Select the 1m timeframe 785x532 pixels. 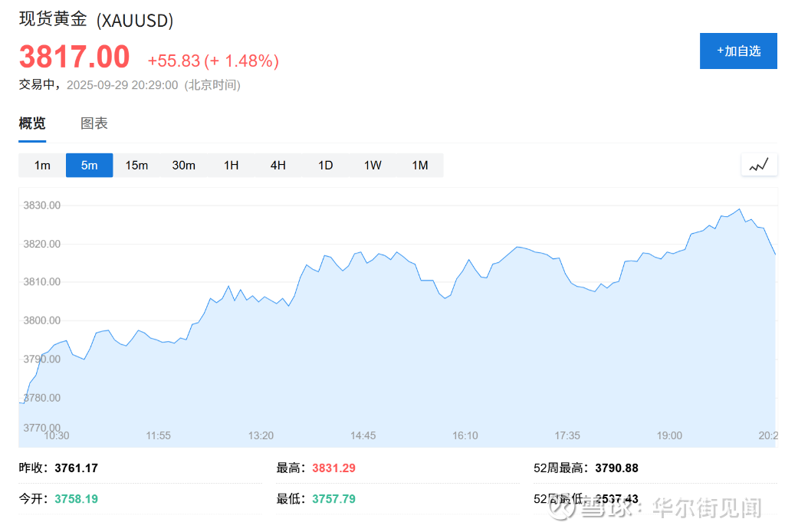click(x=42, y=166)
